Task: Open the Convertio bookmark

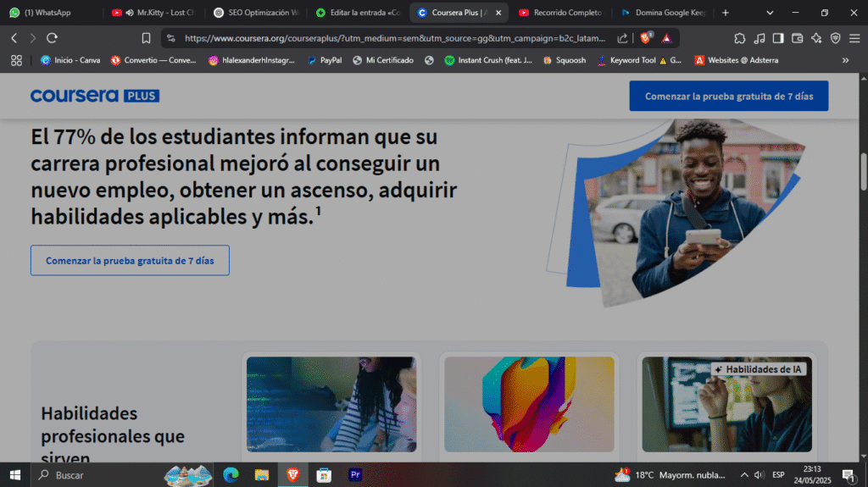Action: (x=153, y=60)
